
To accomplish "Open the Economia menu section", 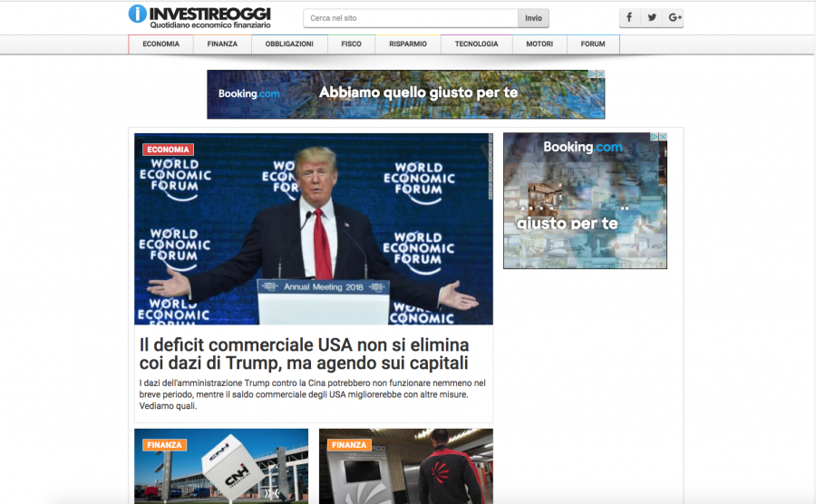I will (x=160, y=44).
